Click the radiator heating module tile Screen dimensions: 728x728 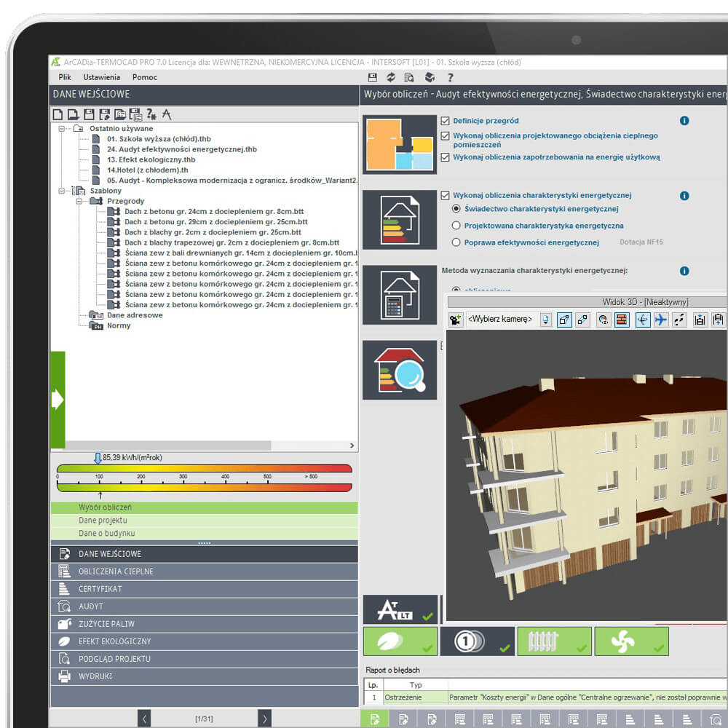(x=554, y=641)
